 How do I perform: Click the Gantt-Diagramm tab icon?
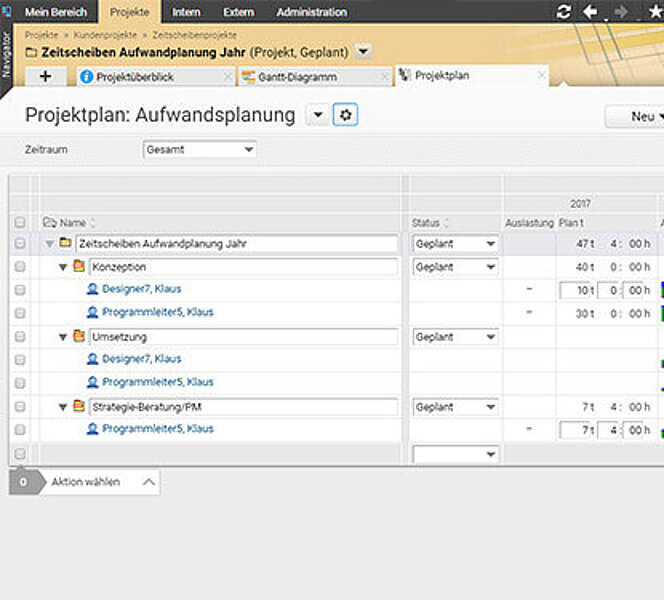pyautogui.click(x=248, y=77)
